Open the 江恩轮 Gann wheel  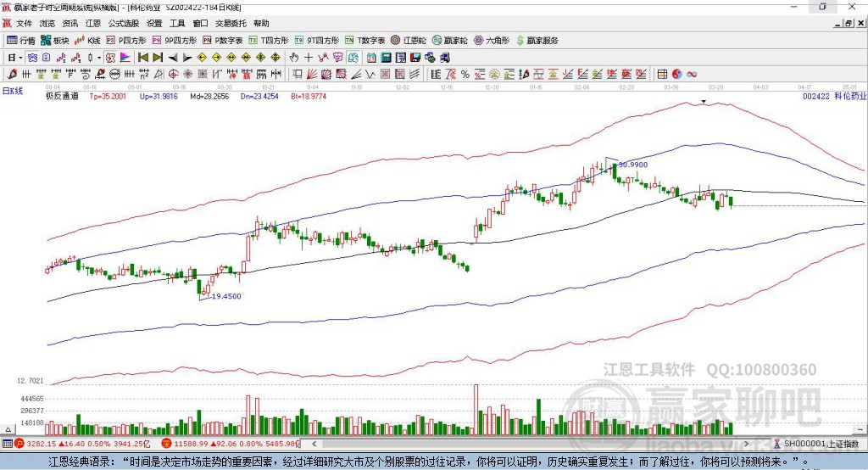409,41
